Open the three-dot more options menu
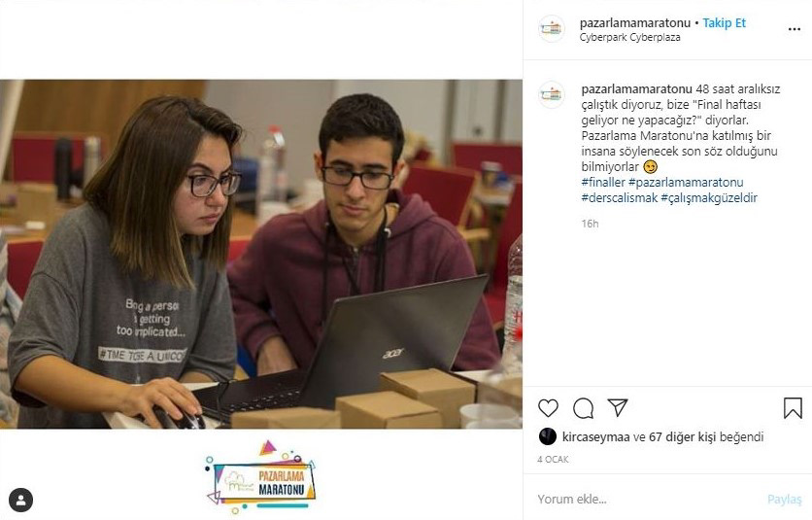Screen dimensions: 812x520 pyautogui.click(x=794, y=29)
